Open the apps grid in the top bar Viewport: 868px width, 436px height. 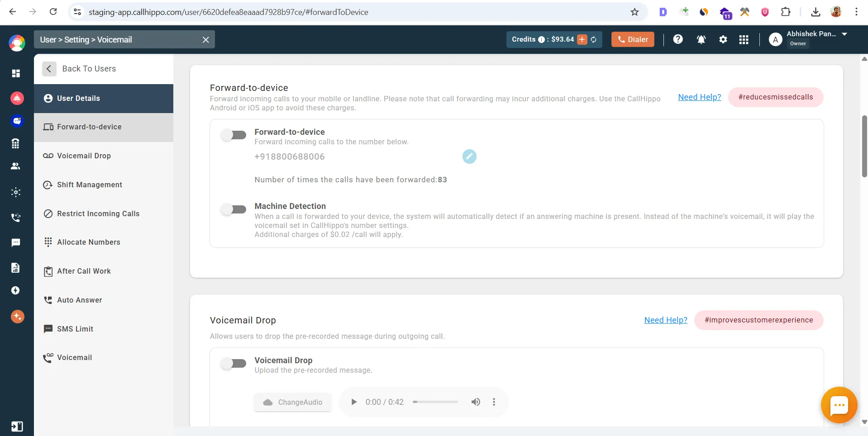(744, 40)
